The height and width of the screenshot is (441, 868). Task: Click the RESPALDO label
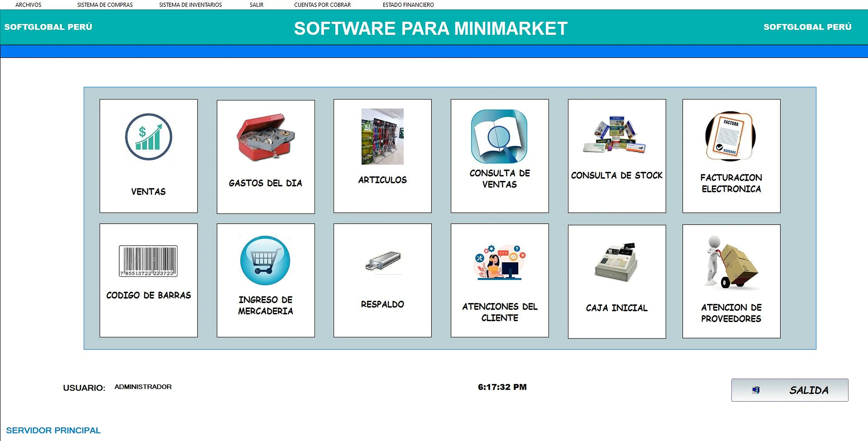[382, 304]
